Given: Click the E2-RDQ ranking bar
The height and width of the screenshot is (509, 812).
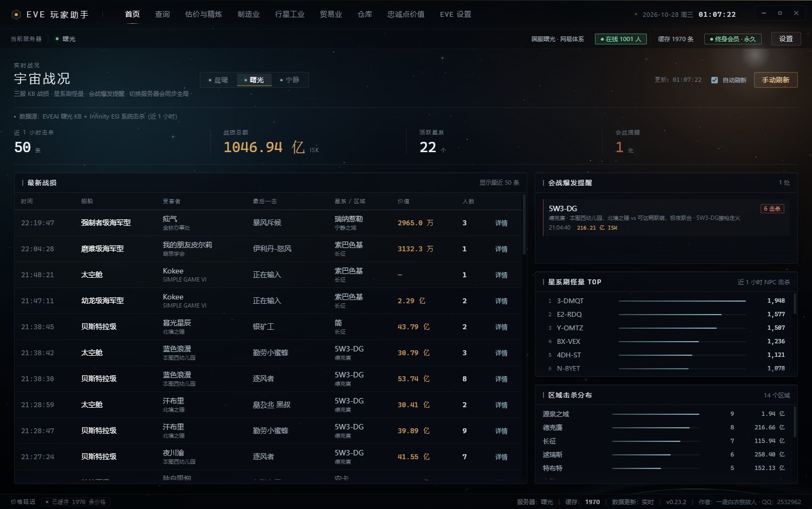Looking at the screenshot, I should [682, 315].
